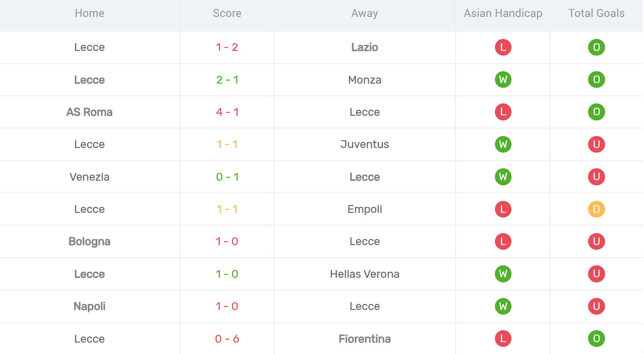Click the green W badge in Lecce vs Juventus row
644x354 pixels.
point(503,144)
